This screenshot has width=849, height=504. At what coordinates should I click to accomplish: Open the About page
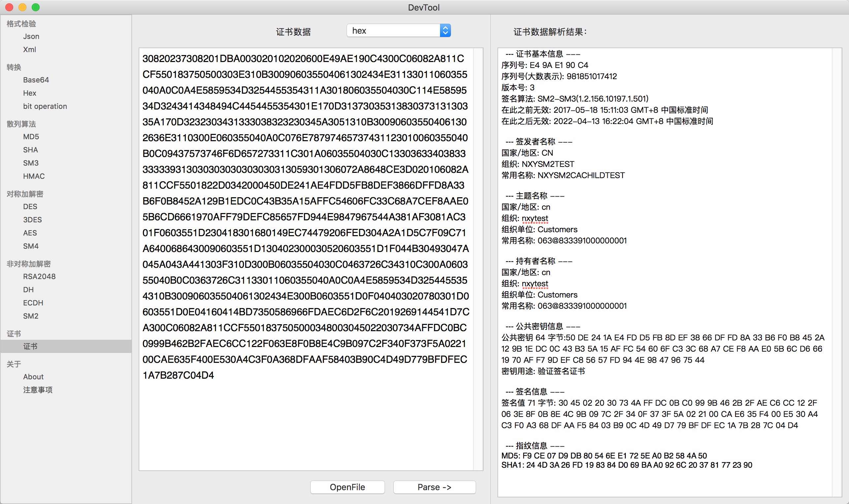tap(33, 377)
